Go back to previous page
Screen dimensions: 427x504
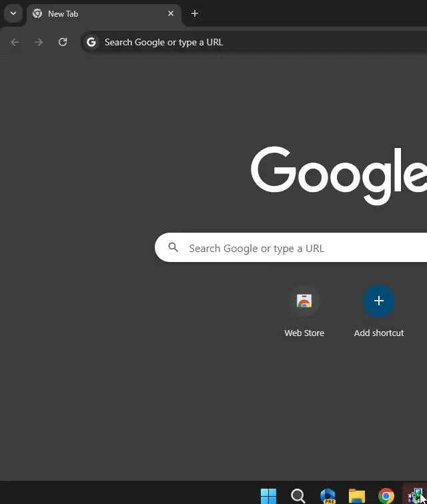[x=15, y=42]
